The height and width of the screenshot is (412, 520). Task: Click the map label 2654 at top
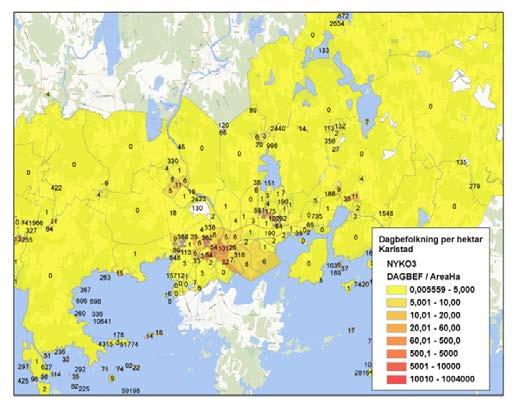[337, 23]
